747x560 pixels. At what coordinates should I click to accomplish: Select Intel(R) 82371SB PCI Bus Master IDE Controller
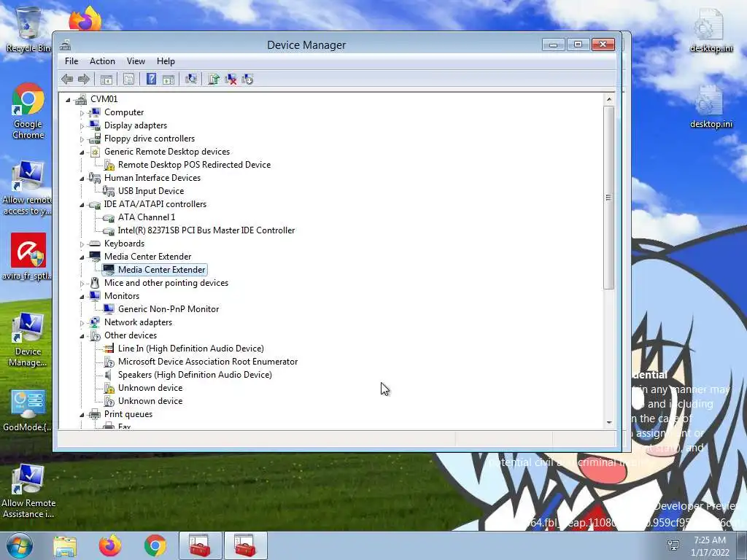point(206,230)
